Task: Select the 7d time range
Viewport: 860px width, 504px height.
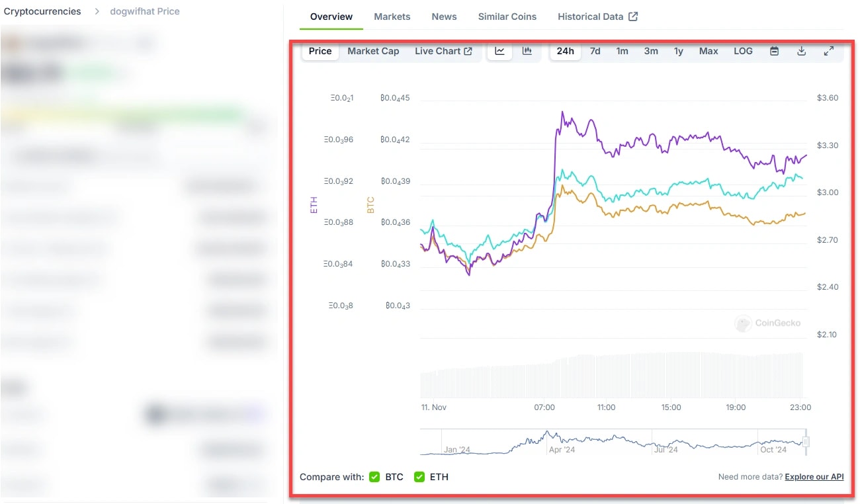Action: tap(595, 51)
